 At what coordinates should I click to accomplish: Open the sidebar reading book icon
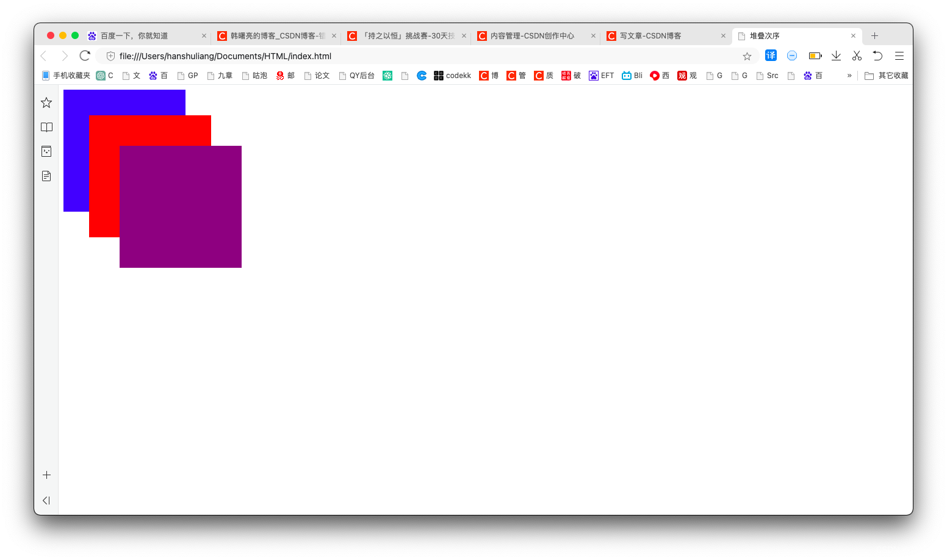coord(46,127)
